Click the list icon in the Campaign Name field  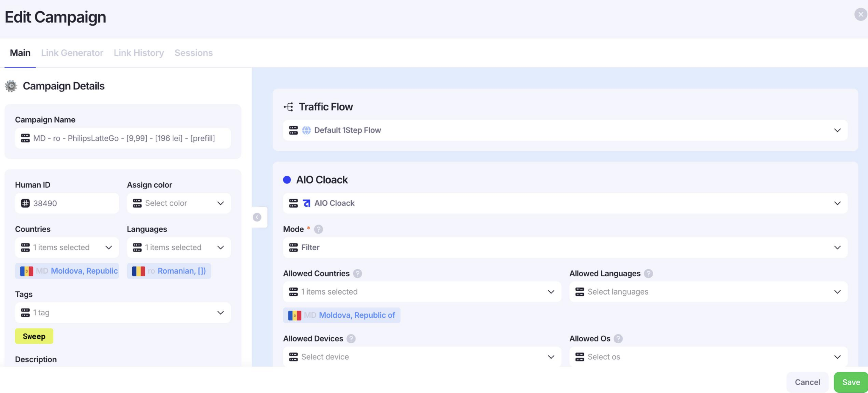[25, 138]
